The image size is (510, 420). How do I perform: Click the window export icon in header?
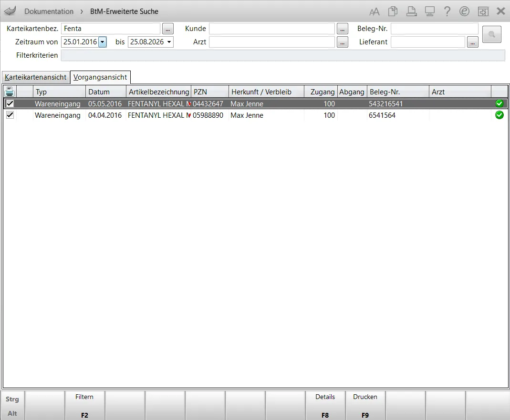tap(483, 12)
